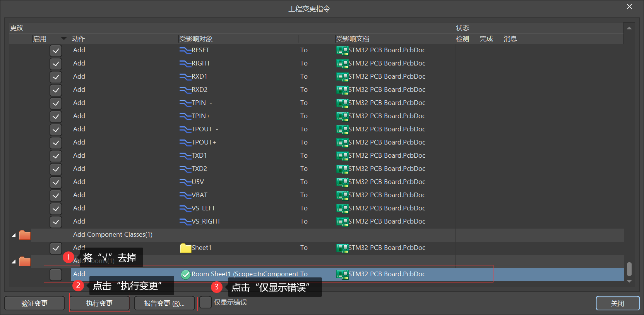The width and height of the screenshot is (644, 315).
Task: Click the net icon beside RXD1
Action: point(185,77)
